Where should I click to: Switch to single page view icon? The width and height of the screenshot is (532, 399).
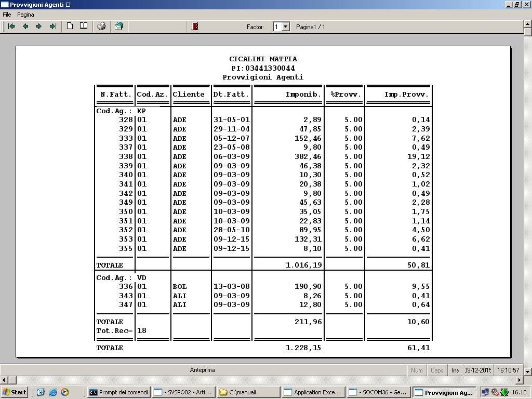(70, 26)
